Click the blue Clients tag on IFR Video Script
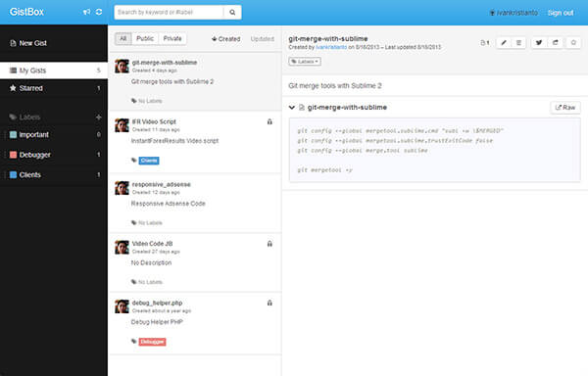 (149, 161)
